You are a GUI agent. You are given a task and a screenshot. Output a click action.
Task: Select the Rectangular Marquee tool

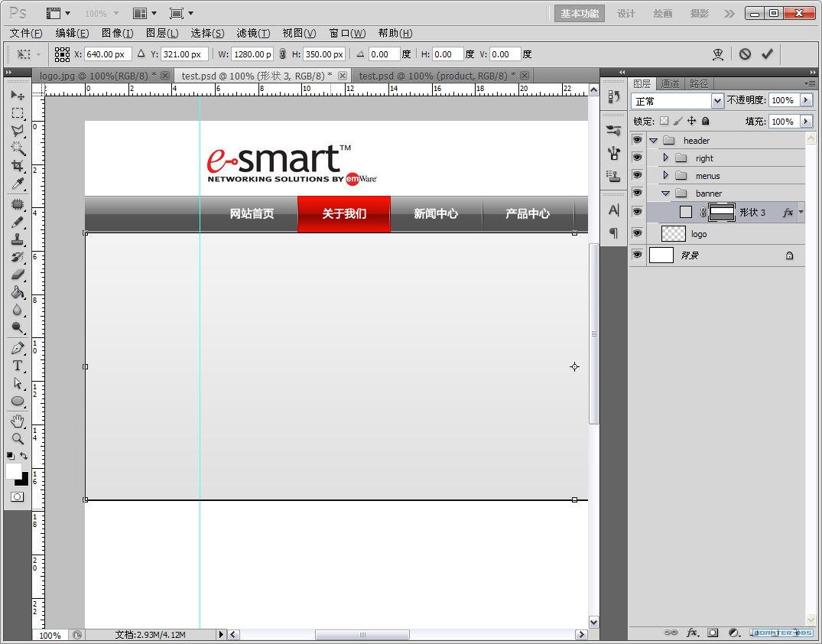[18, 113]
